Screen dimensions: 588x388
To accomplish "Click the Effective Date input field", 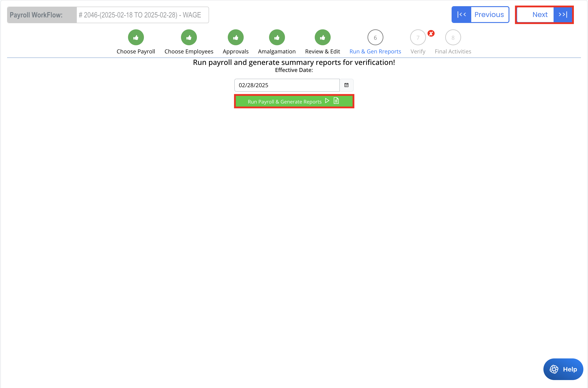I will (286, 85).
